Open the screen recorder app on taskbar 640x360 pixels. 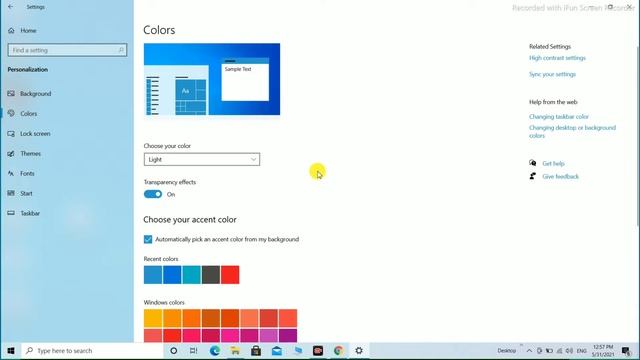click(318, 351)
